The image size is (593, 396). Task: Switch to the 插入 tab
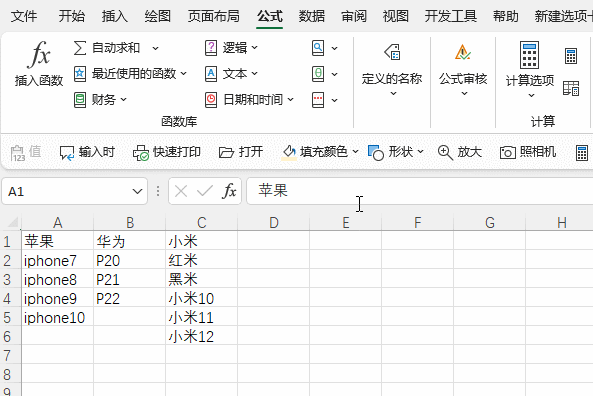coord(115,16)
